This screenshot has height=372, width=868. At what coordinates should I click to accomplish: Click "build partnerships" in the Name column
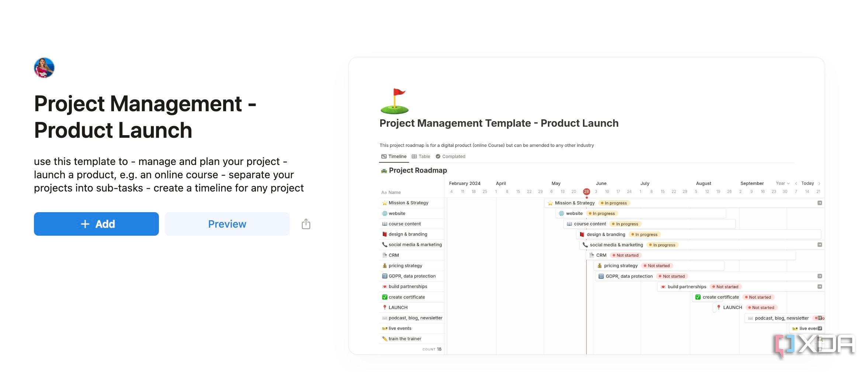click(408, 287)
